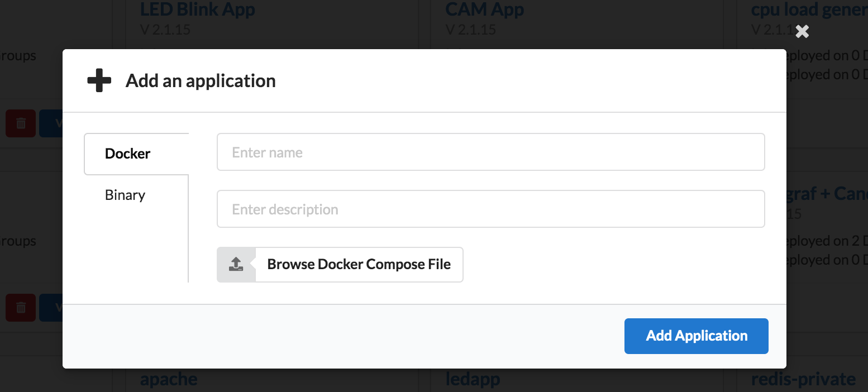Open LED Blink App in background page

point(197,9)
